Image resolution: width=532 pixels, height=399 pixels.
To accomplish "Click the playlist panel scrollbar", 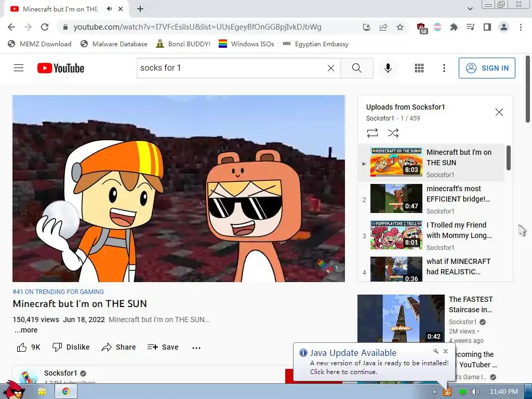I will 508,158.
